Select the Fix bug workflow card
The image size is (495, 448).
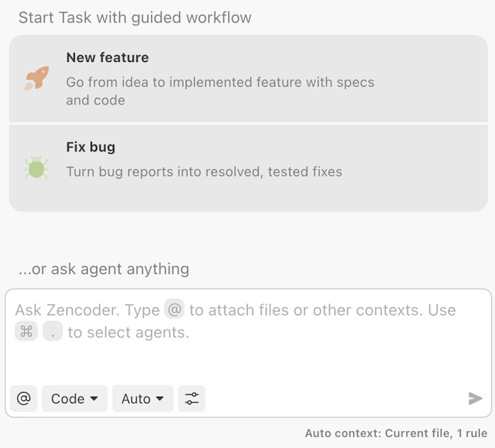pyautogui.click(x=247, y=167)
